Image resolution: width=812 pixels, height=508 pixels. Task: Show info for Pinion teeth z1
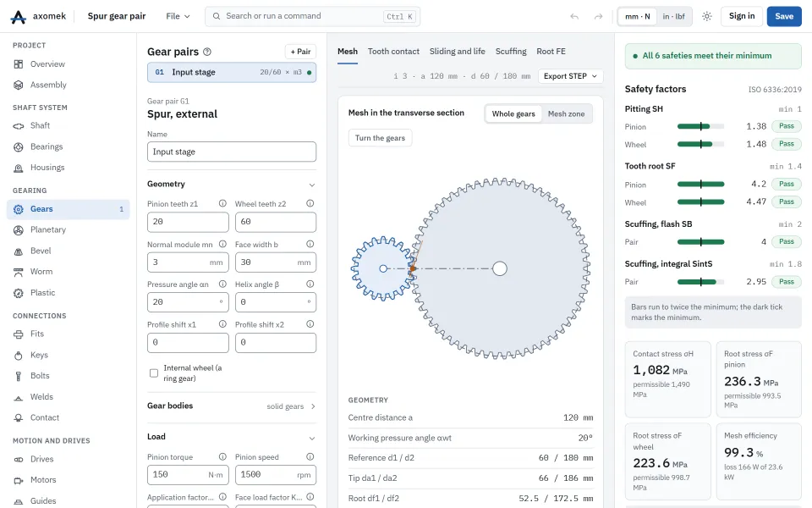coord(222,204)
